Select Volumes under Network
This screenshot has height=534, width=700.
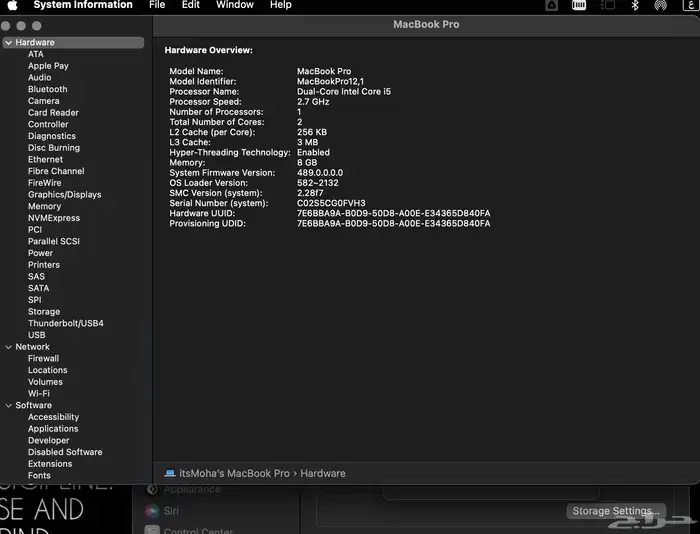coord(45,382)
